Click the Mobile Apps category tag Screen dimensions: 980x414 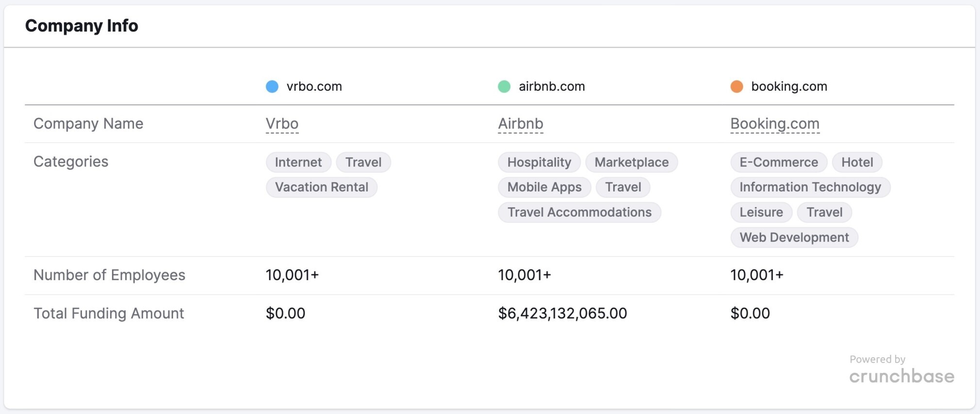tap(544, 188)
